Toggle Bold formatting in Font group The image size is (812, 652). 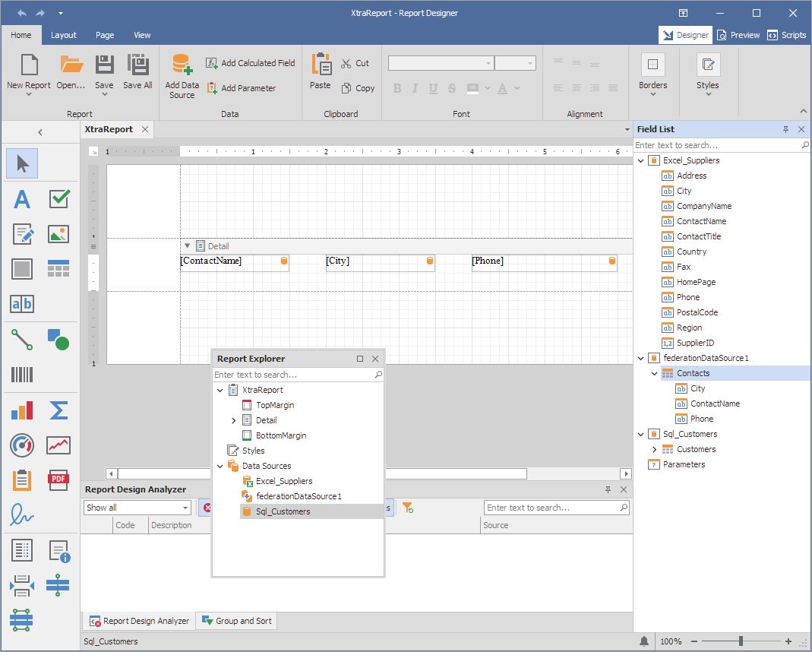click(397, 88)
